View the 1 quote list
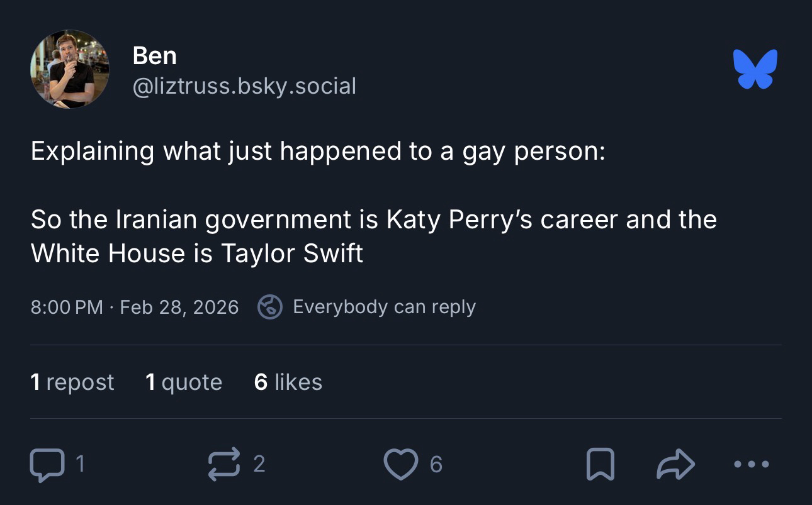 coord(183,382)
